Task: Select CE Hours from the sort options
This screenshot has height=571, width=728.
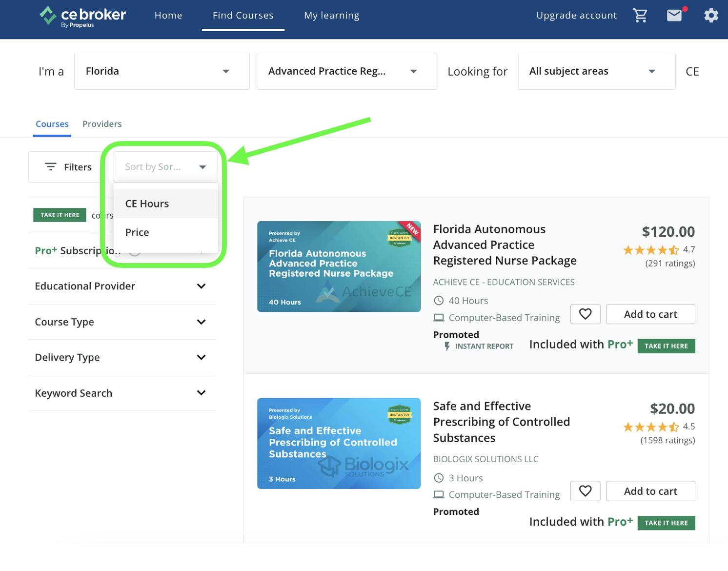Action: 147,204
